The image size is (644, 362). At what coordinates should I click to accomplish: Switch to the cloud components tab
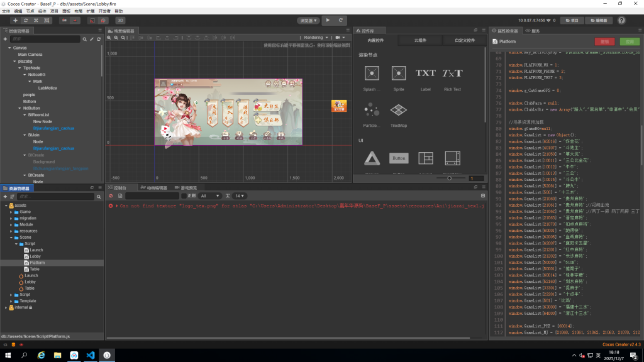pos(420,40)
